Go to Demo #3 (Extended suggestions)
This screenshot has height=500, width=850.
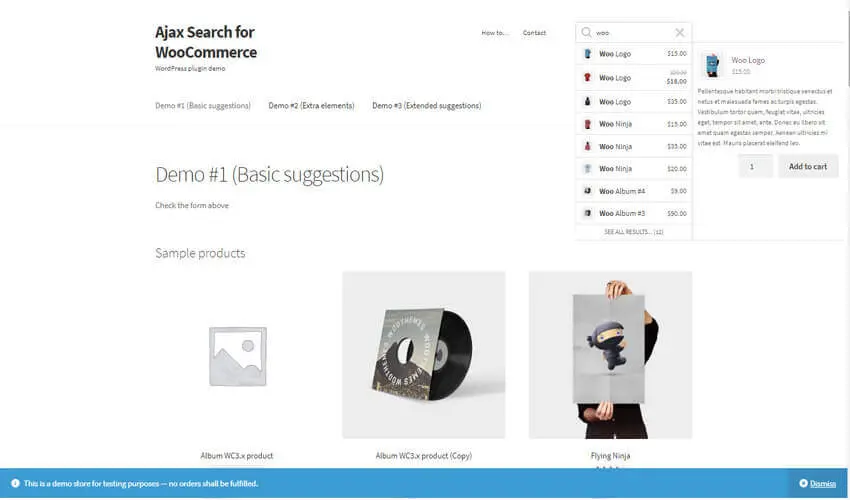point(427,106)
